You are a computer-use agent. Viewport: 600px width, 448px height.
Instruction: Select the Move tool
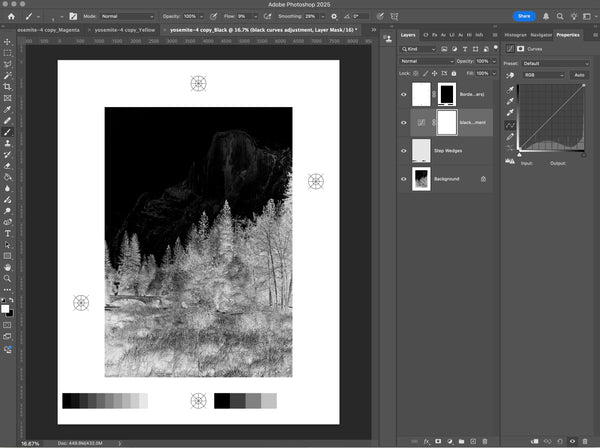click(x=7, y=42)
